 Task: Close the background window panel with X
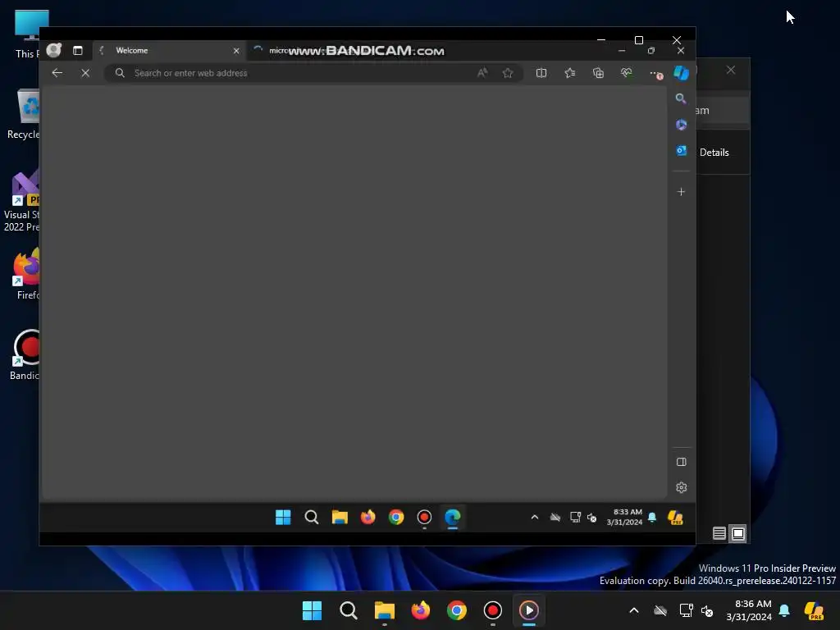(731, 71)
